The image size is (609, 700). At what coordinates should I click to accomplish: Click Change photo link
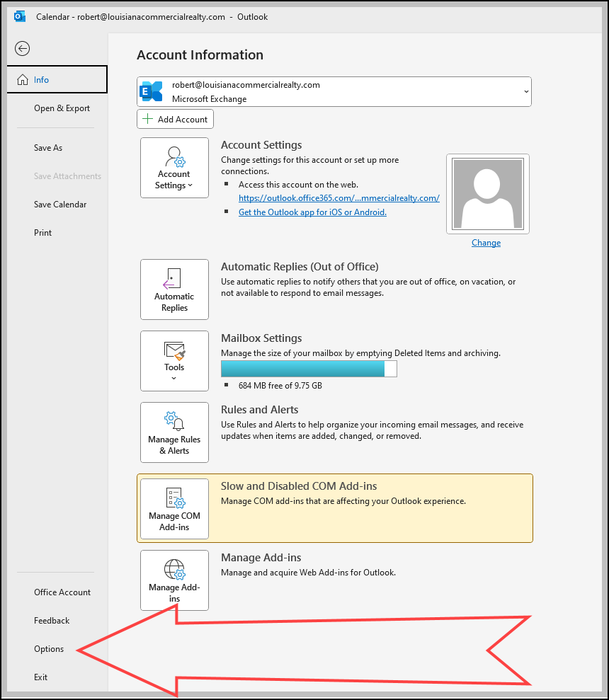point(486,243)
